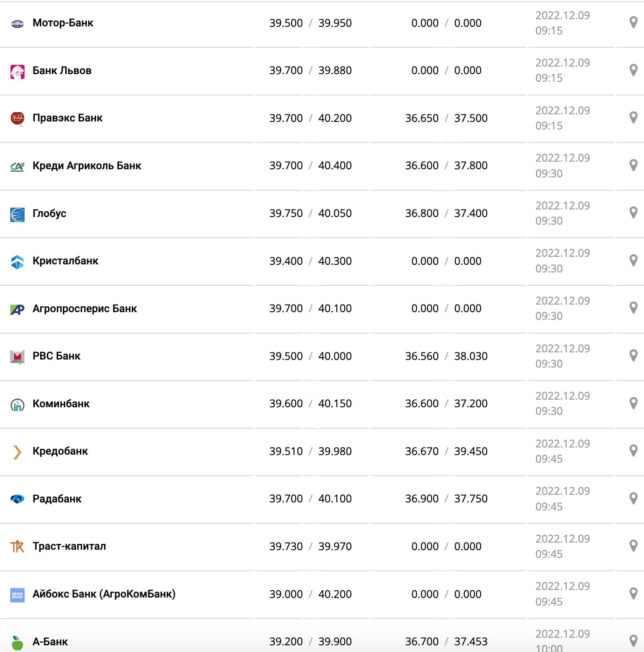
Task: Open РВС Банк location marker
Action: (x=633, y=355)
